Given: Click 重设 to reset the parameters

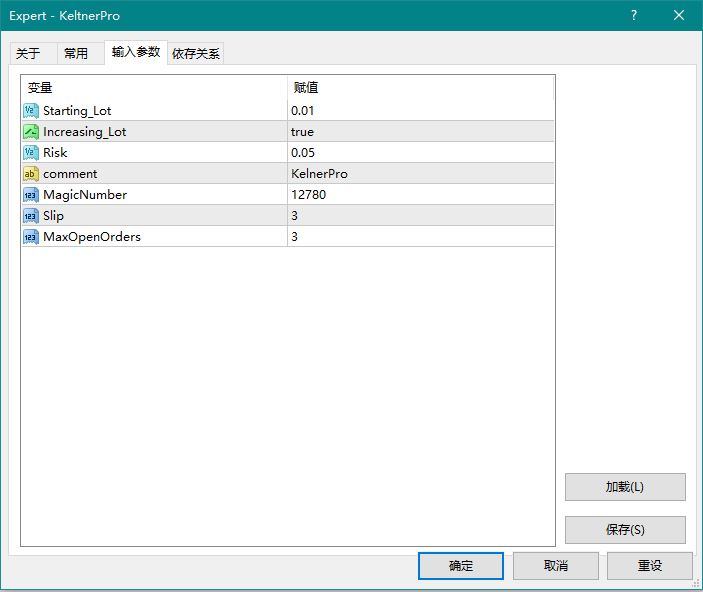Looking at the screenshot, I should pyautogui.click(x=649, y=566).
